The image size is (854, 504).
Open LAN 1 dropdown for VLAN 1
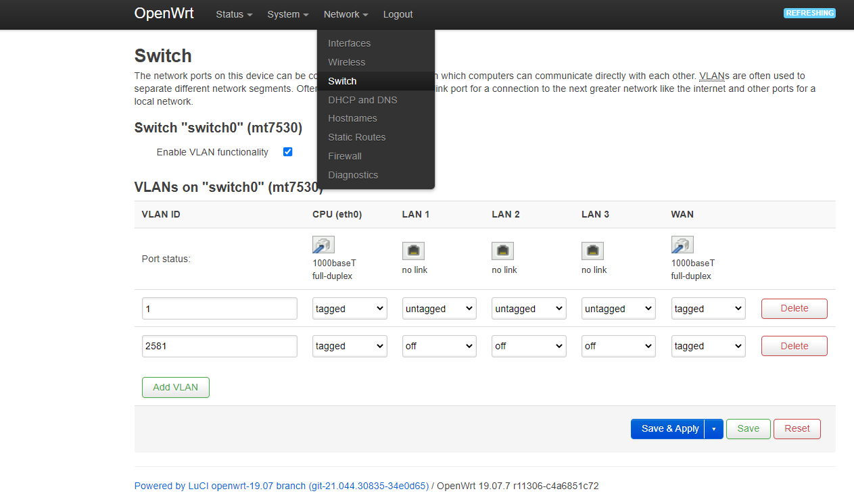pos(440,309)
